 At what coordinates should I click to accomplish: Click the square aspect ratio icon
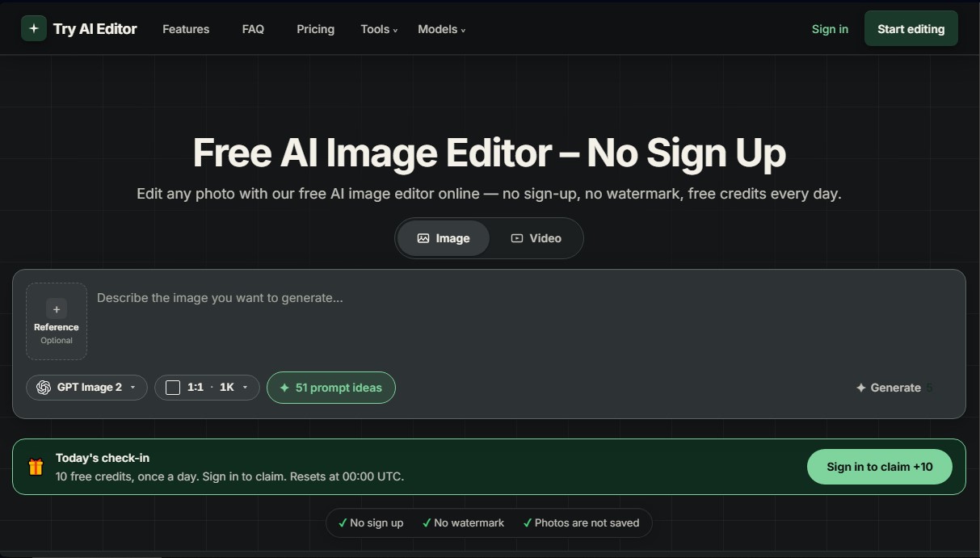click(x=173, y=388)
